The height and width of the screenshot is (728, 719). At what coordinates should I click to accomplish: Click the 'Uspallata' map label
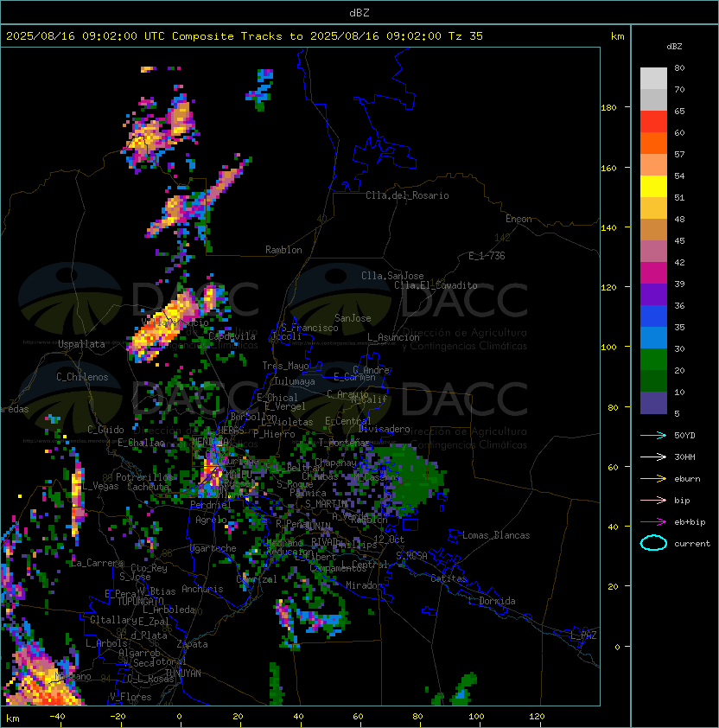pyautogui.click(x=81, y=344)
